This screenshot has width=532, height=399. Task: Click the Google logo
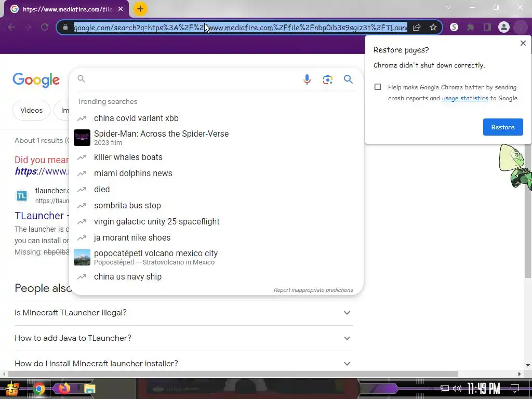(36, 80)
